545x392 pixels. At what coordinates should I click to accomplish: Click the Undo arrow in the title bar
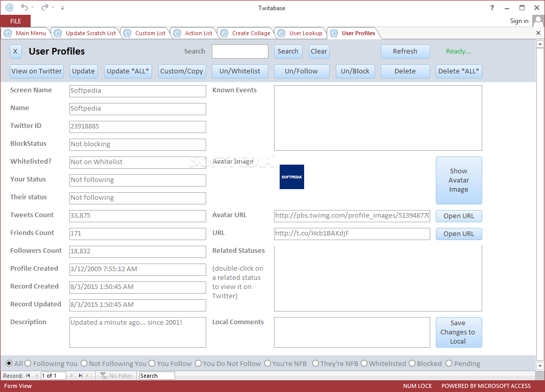(24, 7)
